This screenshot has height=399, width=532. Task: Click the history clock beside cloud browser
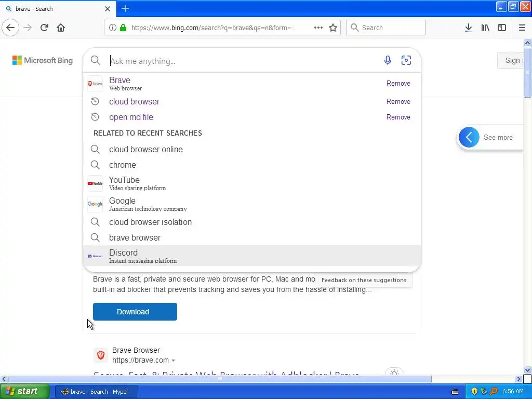point(95,101)
